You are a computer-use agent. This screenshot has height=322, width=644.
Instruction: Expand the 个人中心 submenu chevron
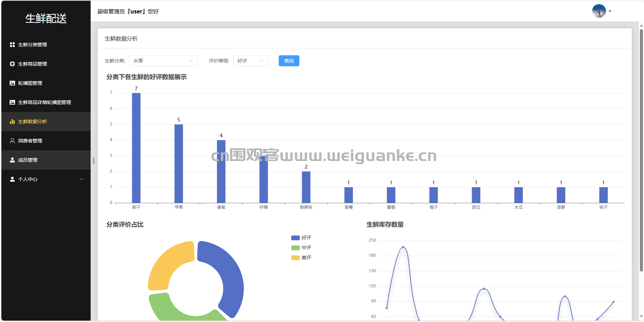pos(82,179)
